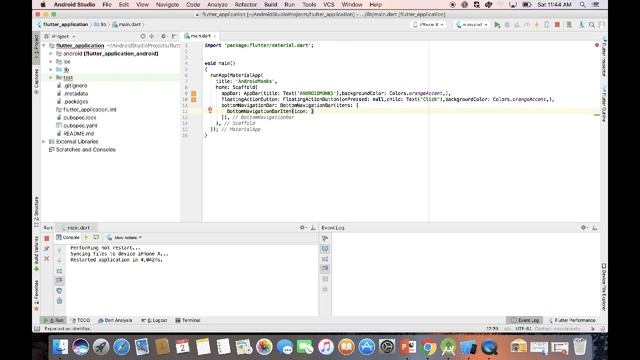
Task: Open the Logcat tool window
Action: [154, 320]
